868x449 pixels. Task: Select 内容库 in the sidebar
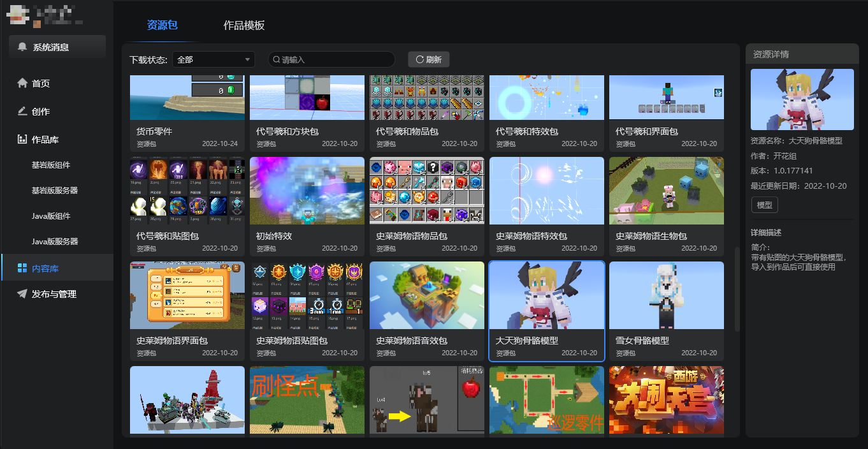(x=57, y=269)
